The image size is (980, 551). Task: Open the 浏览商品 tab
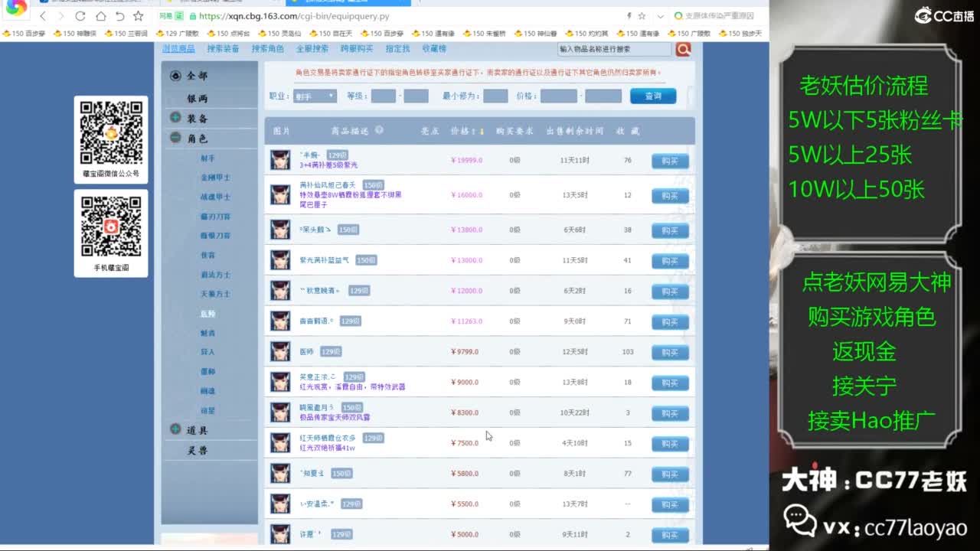178,49
